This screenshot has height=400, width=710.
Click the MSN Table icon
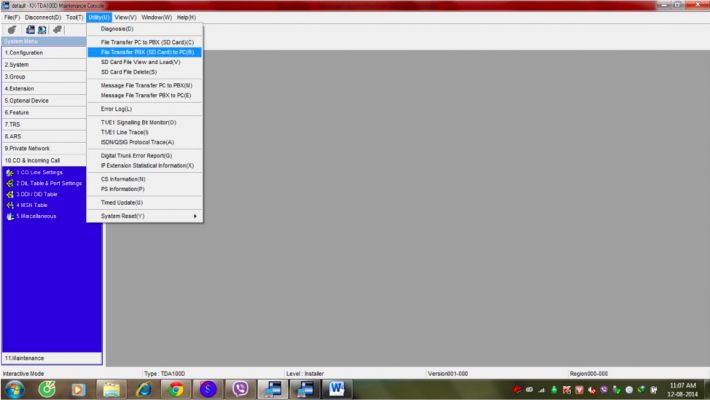point(10,205)
